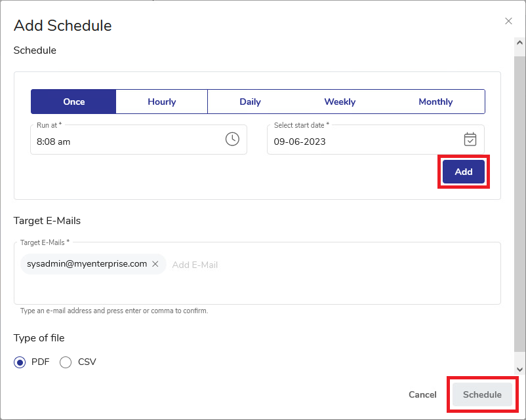Open the calendar date picker icon
Viewport: 526px width, 420px height.
(470, 139)
